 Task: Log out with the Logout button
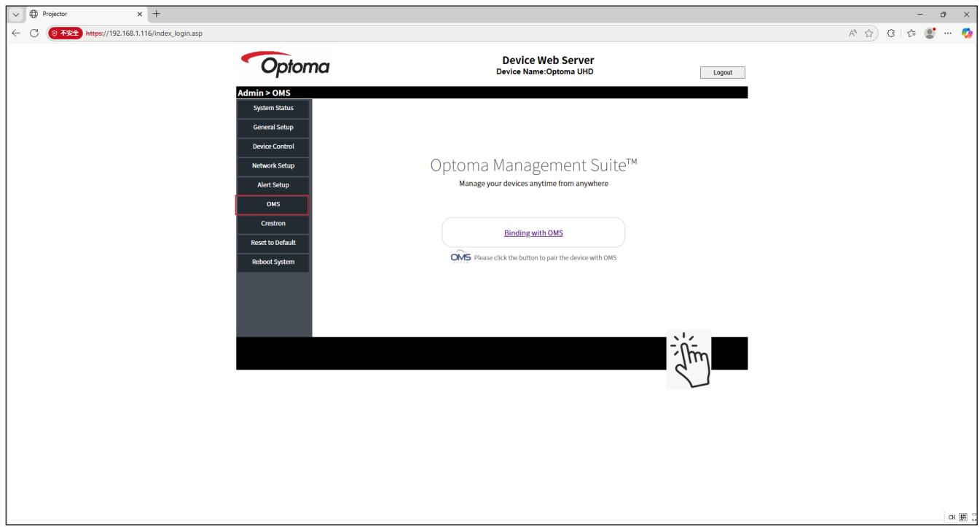pos(722,72)
